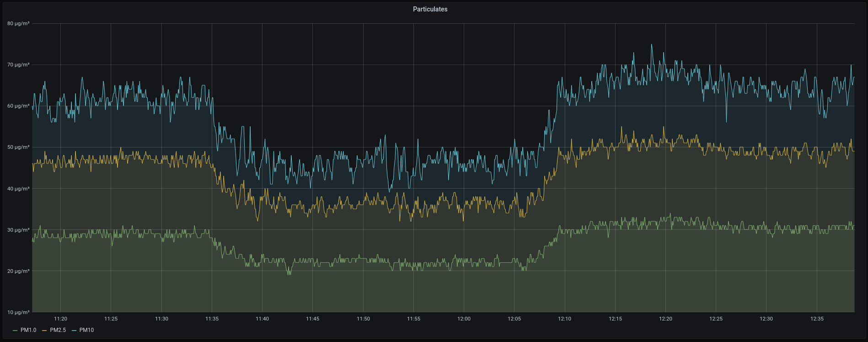This screenshot has width=868, height=342.
Task: Click the 70 µg/m³ y-axis label
Action: [x=18, y=65]
